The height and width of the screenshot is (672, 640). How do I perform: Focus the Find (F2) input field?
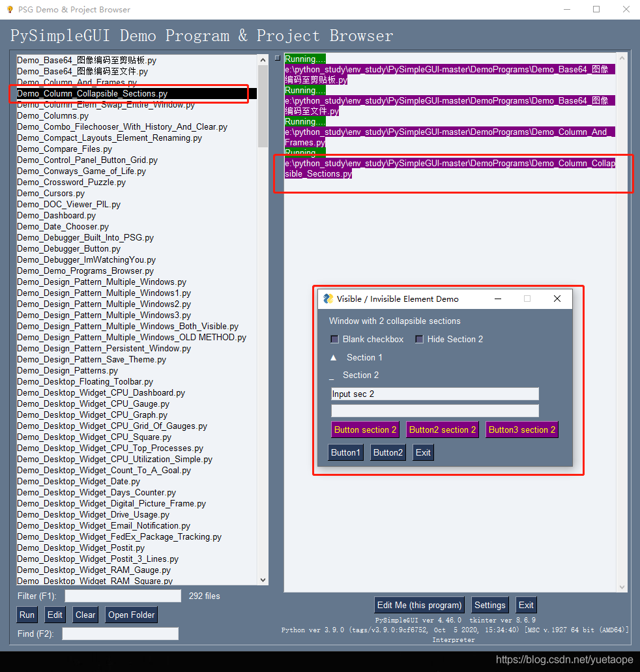pos(121,634)
